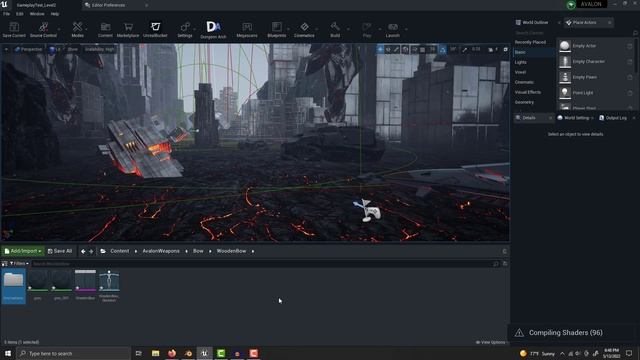Select the Geometry category

point(524,102)
